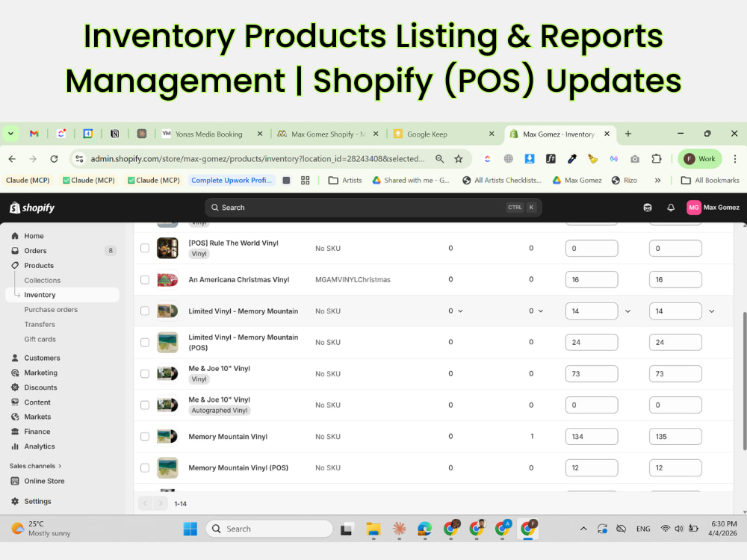Open Memory Mountain Vinyl product link

(x=228, y=437)
